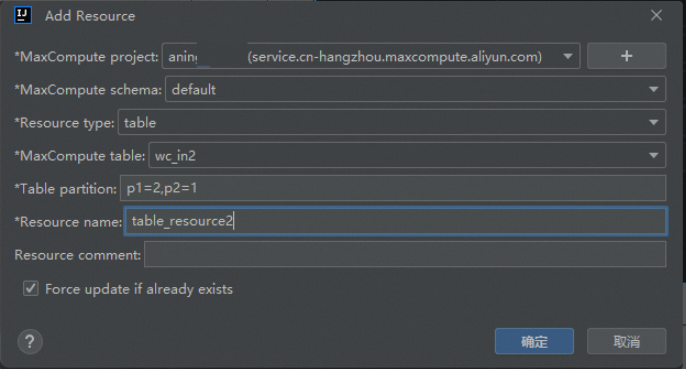Open the help question mark button
686x369 pixels.
pos(30,341)
